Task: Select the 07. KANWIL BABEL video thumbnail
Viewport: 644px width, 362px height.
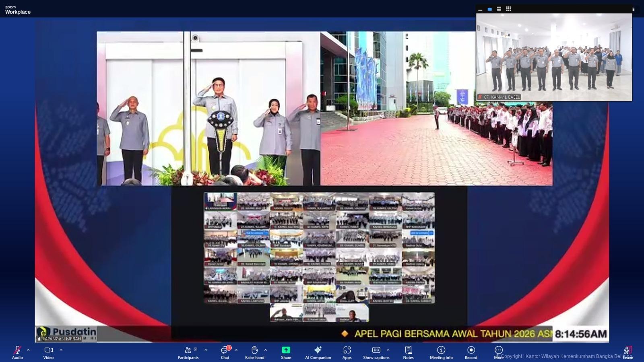Action: point(554,56)
